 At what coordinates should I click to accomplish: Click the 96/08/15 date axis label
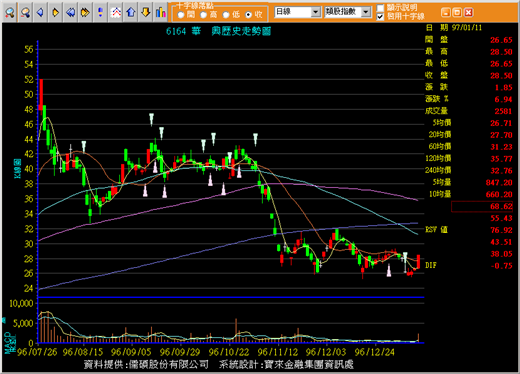[x=83, y=352]
